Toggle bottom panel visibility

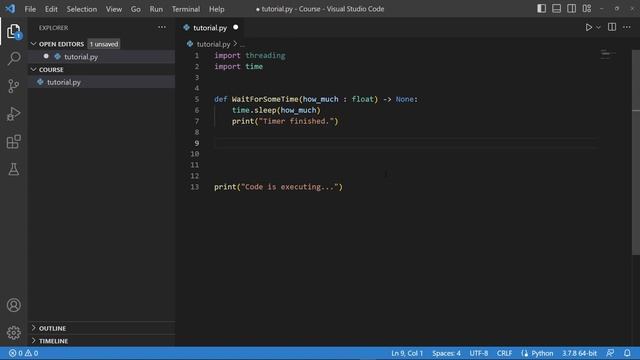556,9
